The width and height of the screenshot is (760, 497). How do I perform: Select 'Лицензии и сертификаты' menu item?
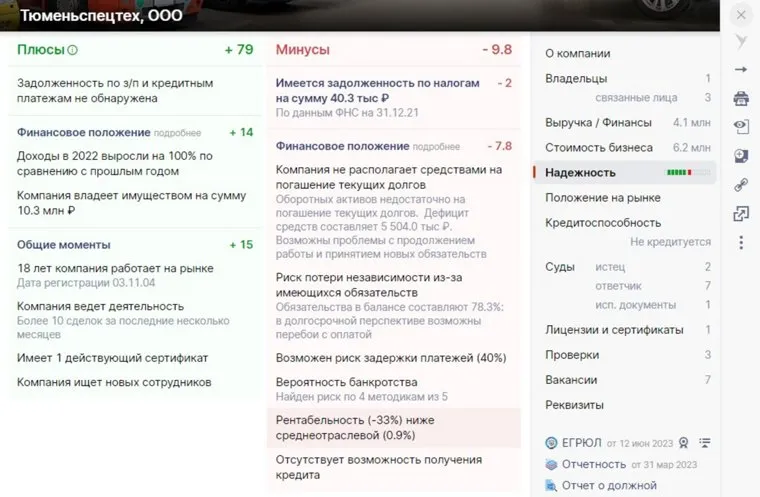(x=614, y=330)
